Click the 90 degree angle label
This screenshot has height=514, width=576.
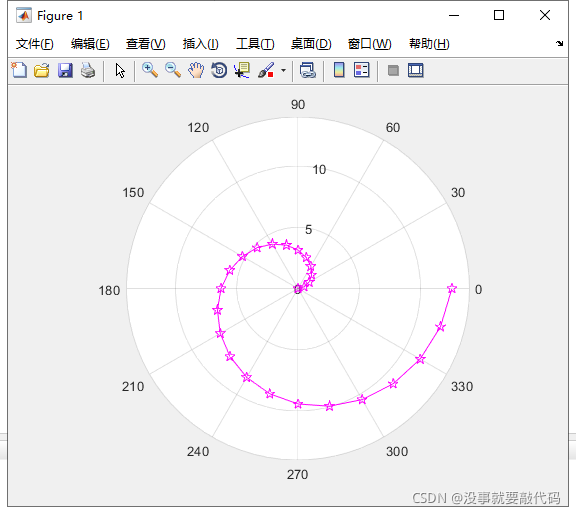298,104
